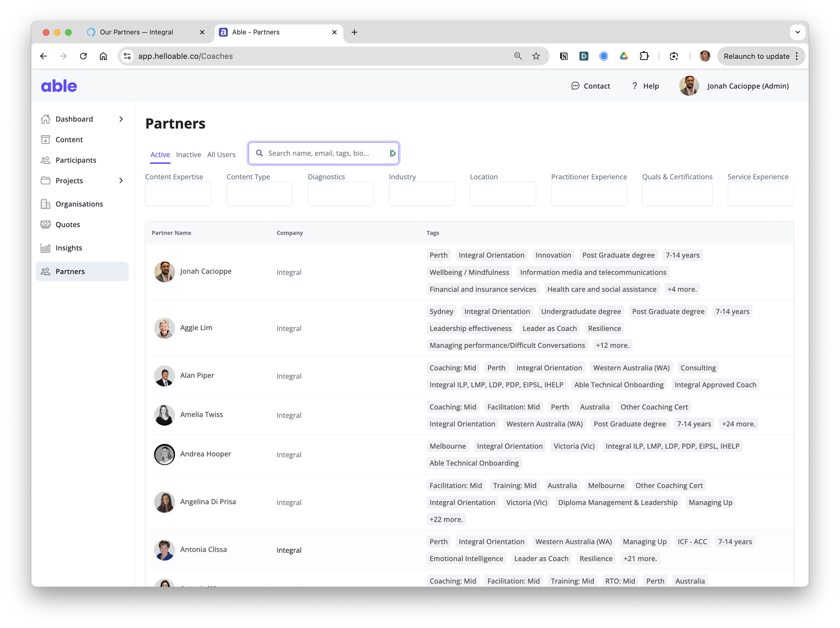Image resolution: width=840 pixels, height=628 pixels.
Task: Click browser home button
Action: point(103,56)
